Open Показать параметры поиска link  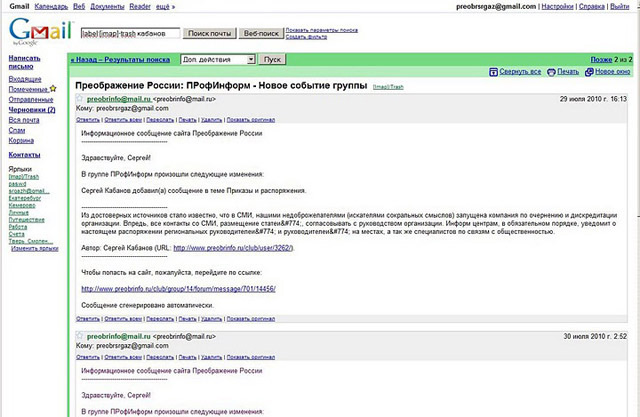(x=322, y=30)
